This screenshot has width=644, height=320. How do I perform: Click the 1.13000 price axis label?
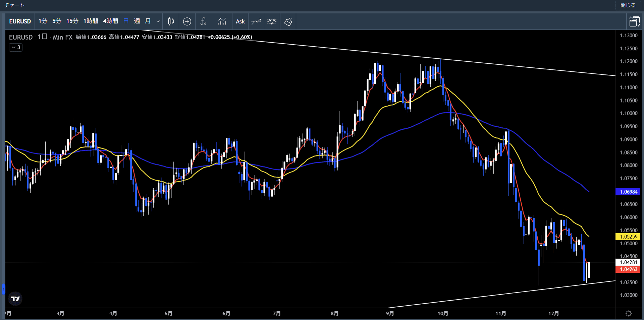point(629,36)
